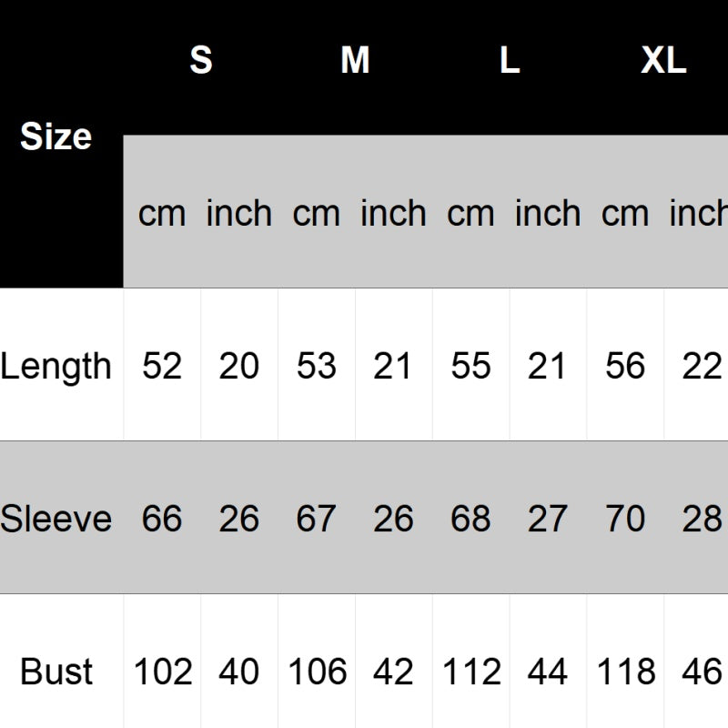Click the Sleeve value 68 for size L
728x728 pixels.
(x=470, y=519)
